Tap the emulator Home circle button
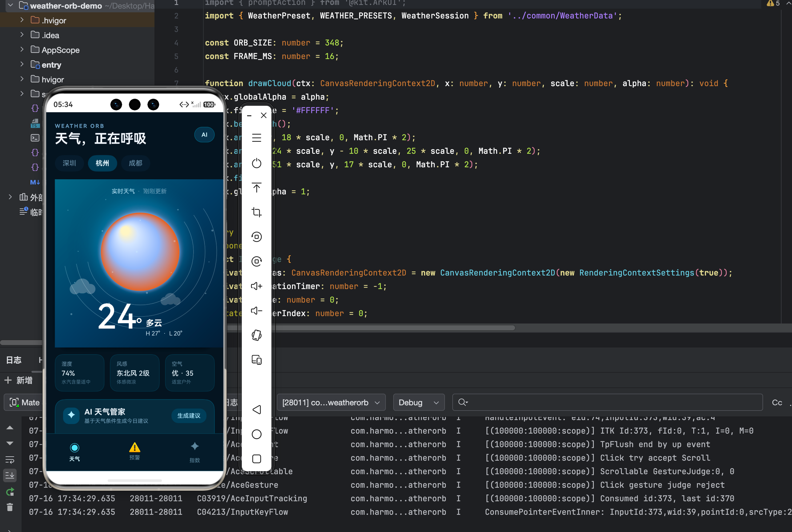The image size is (792, 532). pos(257,434)
